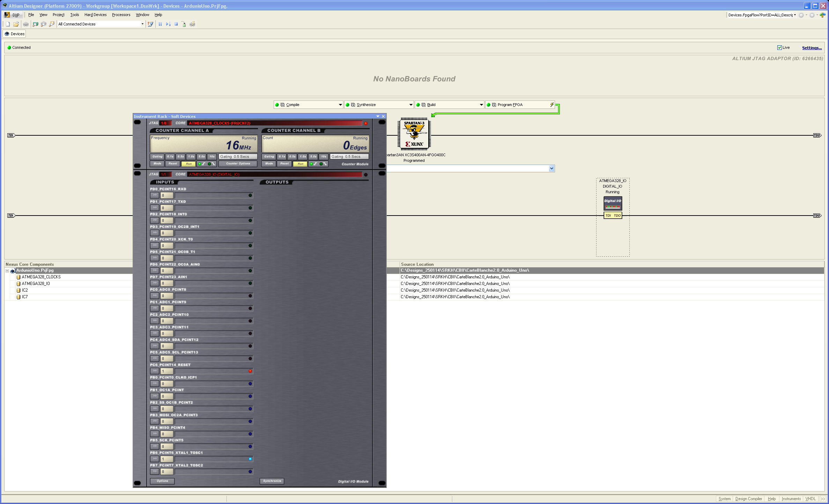Viewport: 829px width, 504px height.
Task: Click the IC7 component icon in tree
Action: click(18, 297)
